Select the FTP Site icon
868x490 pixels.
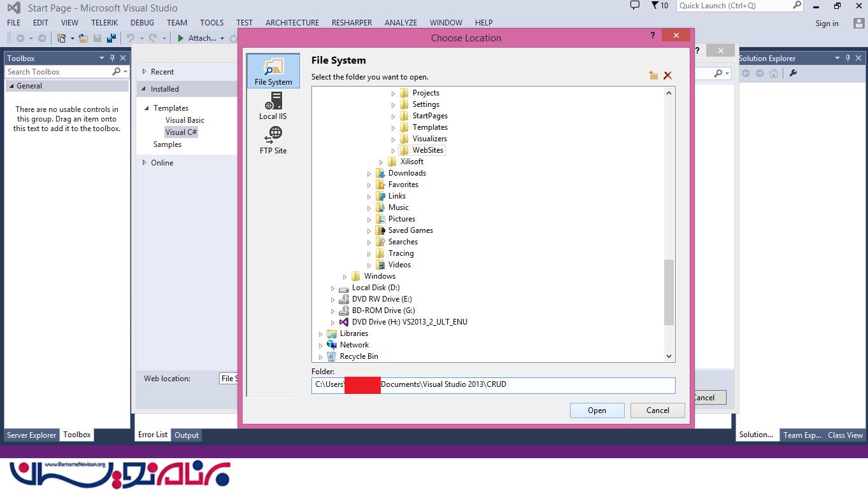(x=273, y=140)
